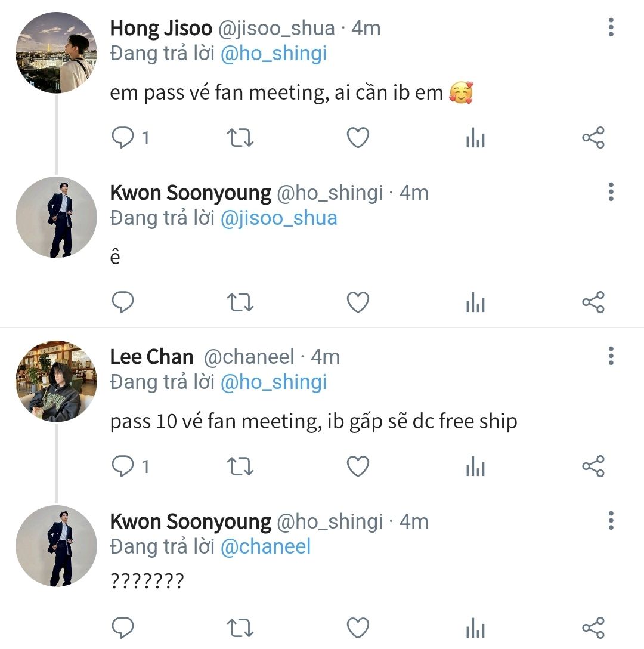Open more options on Kwon Soonyoung's "ê" reply

point(611,193)
